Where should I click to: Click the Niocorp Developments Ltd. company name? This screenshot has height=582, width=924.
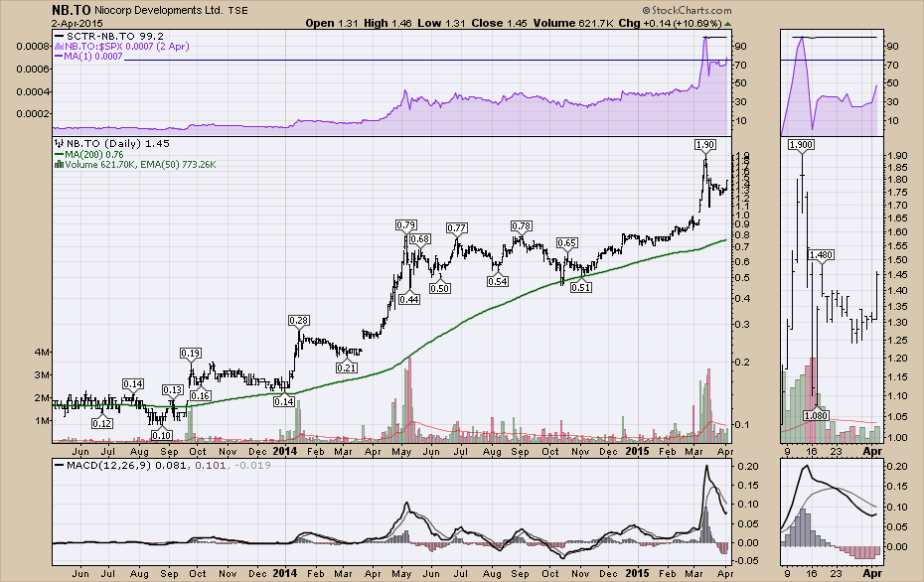coord(159,10)
